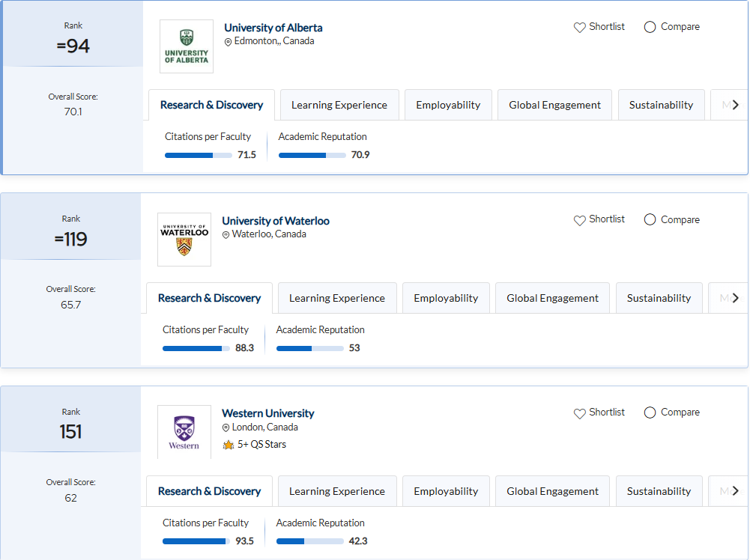Open Research & Discovery tab for Alberta

(211, 105)
